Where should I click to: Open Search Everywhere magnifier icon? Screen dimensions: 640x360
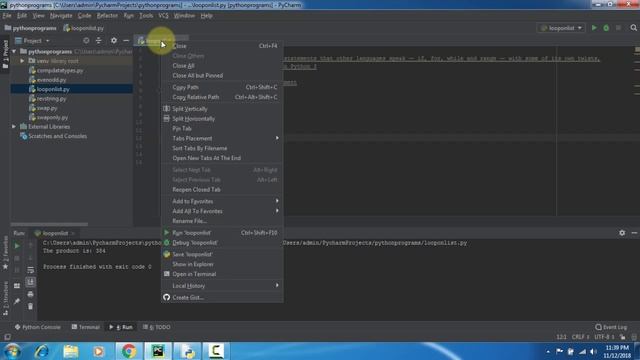coord(633,28)
